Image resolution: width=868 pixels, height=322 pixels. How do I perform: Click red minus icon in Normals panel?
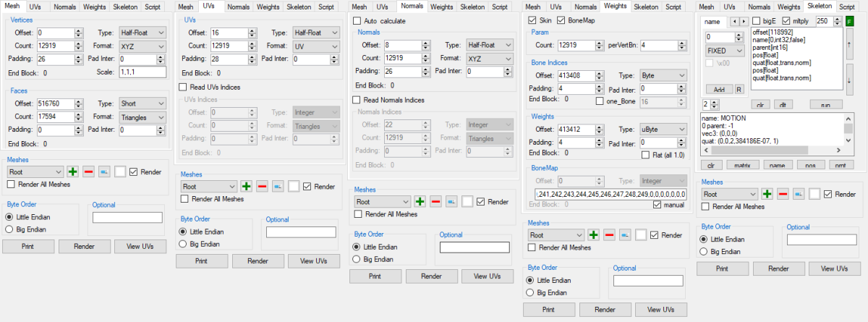click(x=436, y=201)
